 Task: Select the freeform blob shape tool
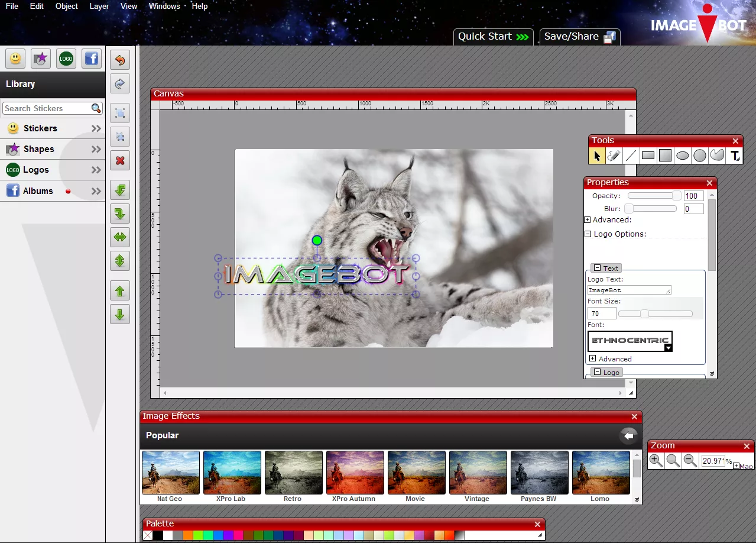tap(717, 156)
